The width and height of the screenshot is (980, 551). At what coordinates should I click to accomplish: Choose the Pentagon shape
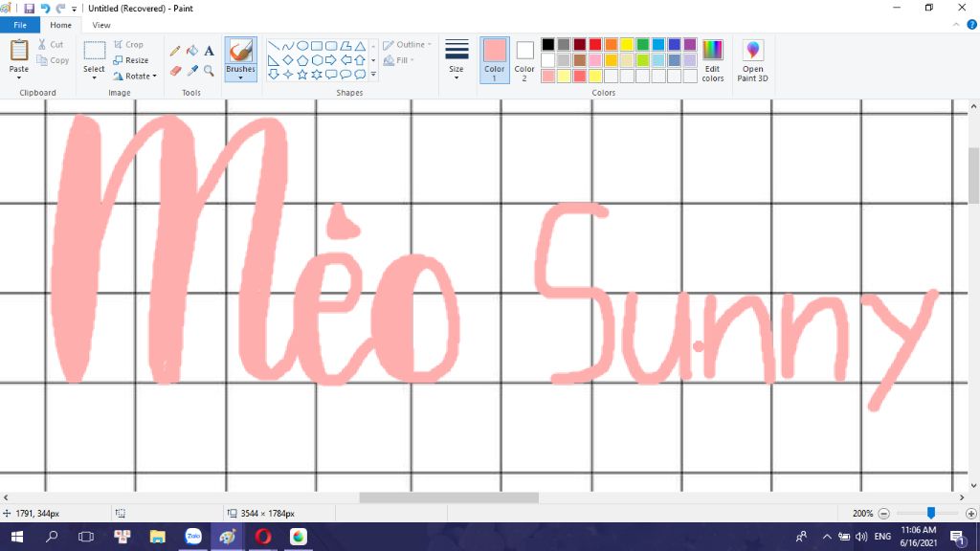coord(301,60)
